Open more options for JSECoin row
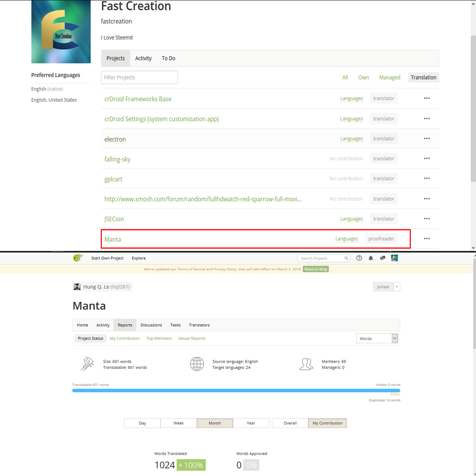This screenshot has width=476, height=476. click(426, 218)
